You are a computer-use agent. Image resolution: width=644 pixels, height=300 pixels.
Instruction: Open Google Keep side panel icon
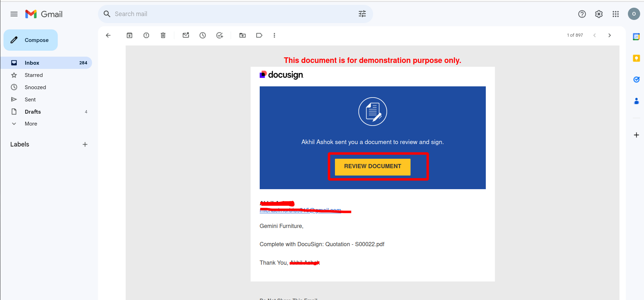tap(636, 58)
